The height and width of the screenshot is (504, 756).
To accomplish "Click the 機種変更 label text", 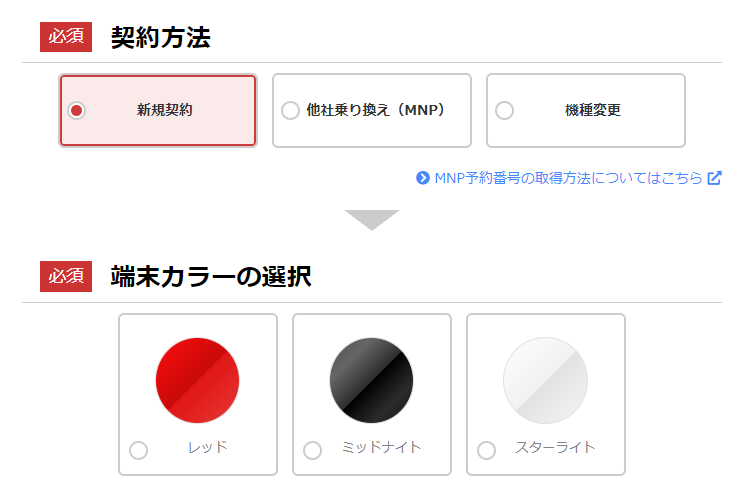I will pos(593,110).
